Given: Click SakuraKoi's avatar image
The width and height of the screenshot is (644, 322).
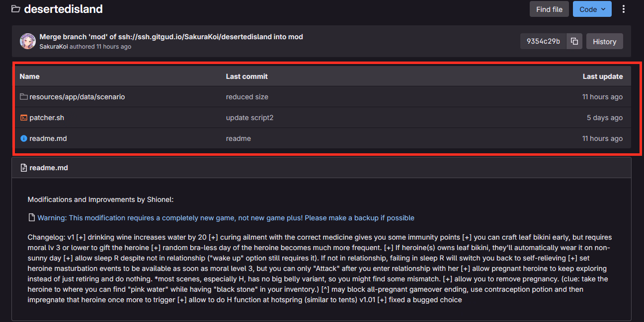Looking at the screenshot, I should pyautogui.click(x=28, y=41).
